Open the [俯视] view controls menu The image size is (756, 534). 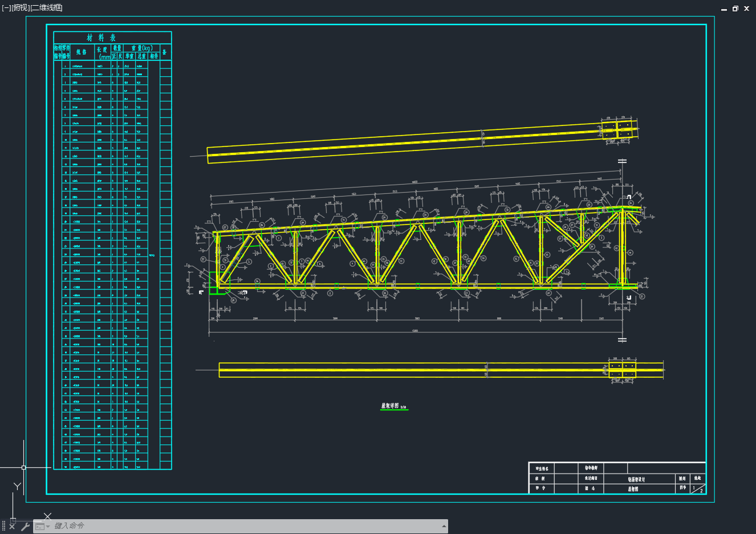click(20, 7)
